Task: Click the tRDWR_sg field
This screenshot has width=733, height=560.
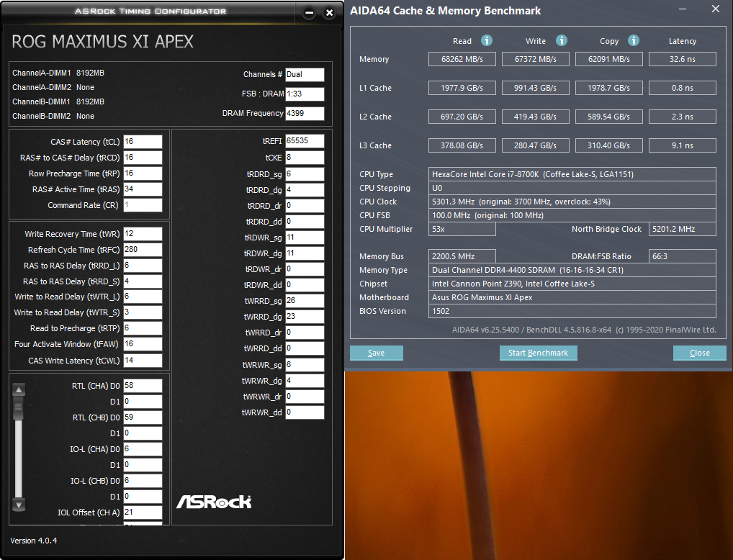Action: [x=305, y=238]
